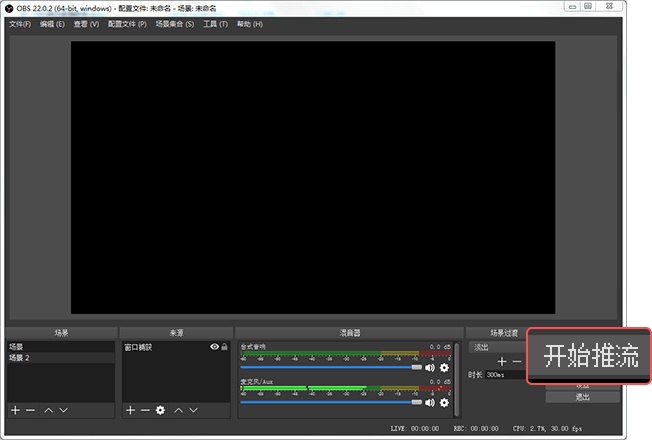Move scene down with down arrow
The image size is (652, 440).
64,410
